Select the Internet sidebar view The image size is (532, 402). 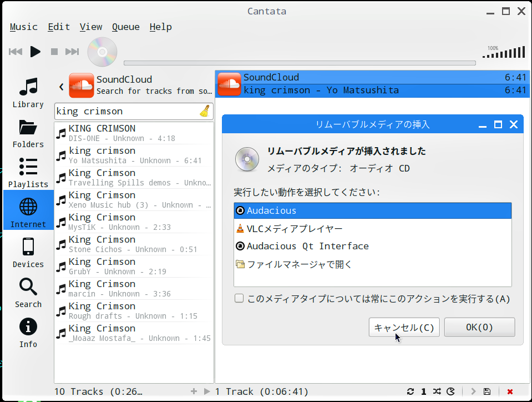[28, 210]
